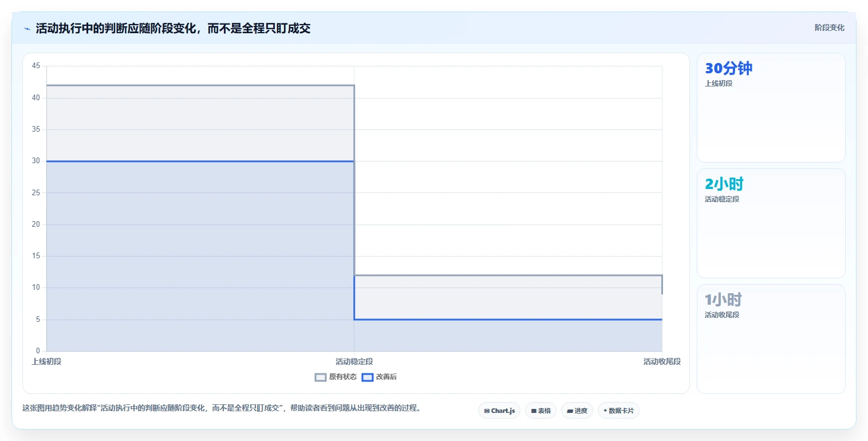This screenshot has height=441, width=868.
Task: Click the 表格 tag
Action: tap(540, 411)
